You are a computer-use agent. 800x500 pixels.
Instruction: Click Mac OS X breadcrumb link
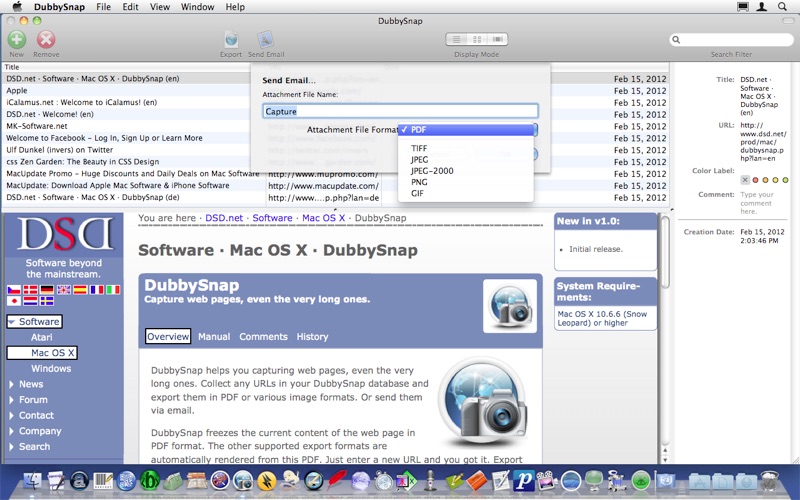pyautogui.click(x=323, y=218)
